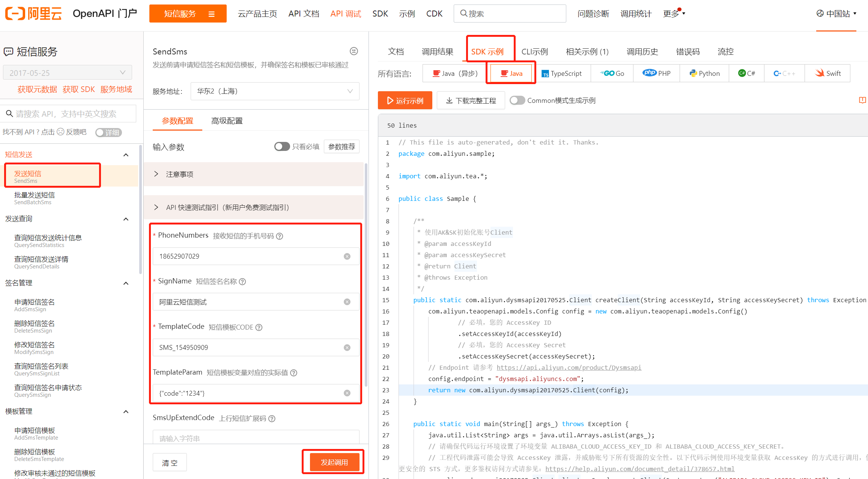The image size is (868, 479).
Task: Expand the API 快速测试指引 section
Action: (254, 207)
